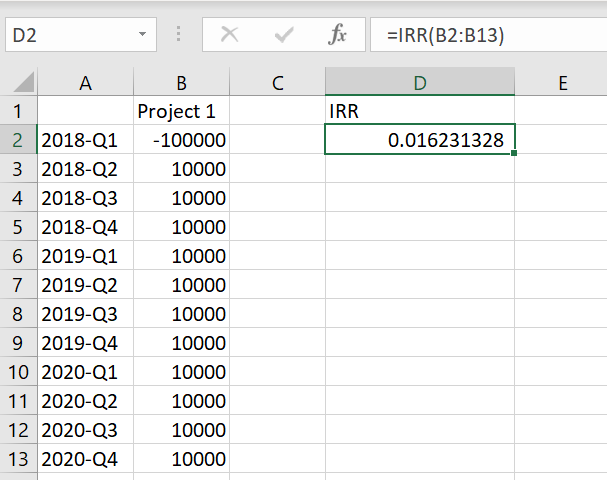This screenshot has width=607, height=480.
Task: Click the IRR label cell in D1
Action: click(420, 112)
